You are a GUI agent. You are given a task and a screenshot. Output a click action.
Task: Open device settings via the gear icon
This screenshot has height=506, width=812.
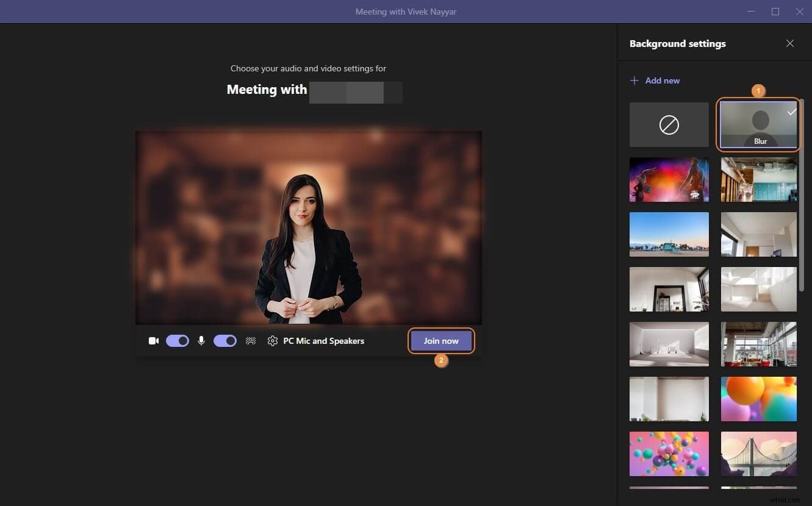point(272,341)
